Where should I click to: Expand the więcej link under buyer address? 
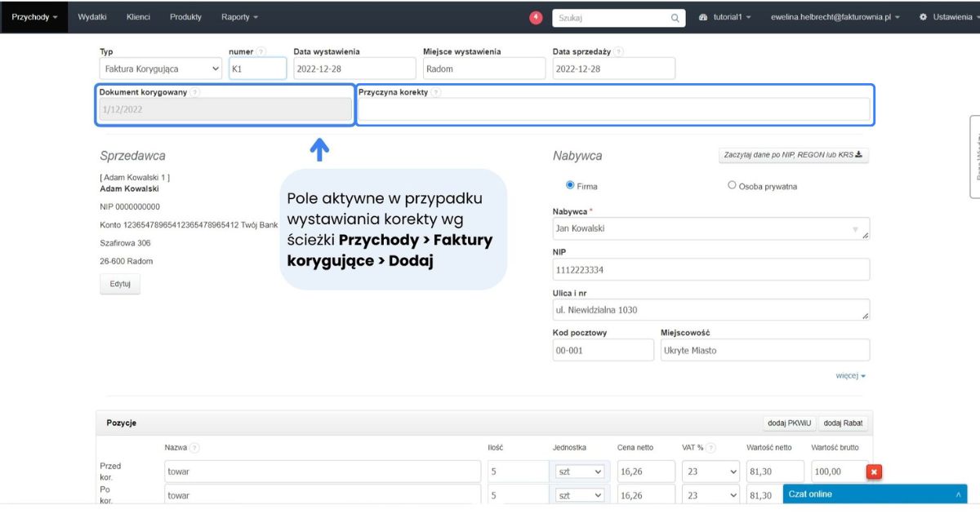(x=850, y=375)
